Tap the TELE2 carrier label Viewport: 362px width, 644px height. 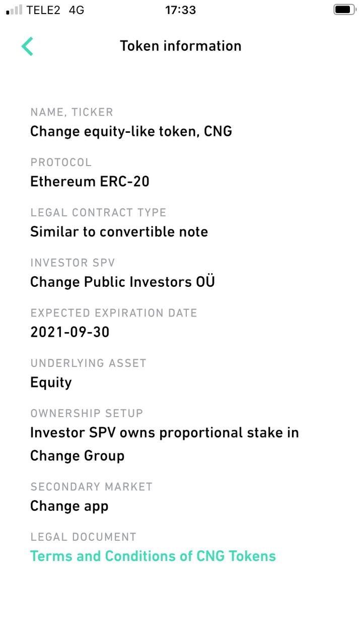point(43,10)
